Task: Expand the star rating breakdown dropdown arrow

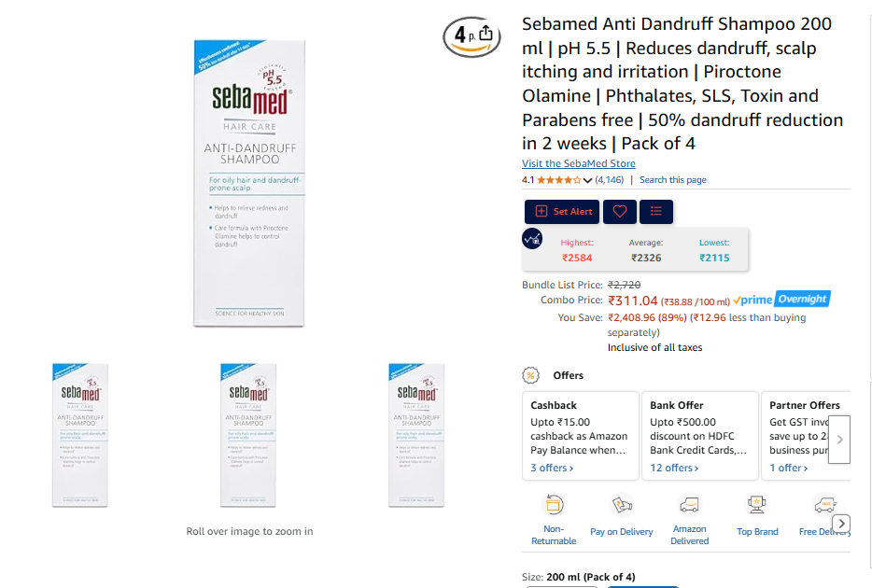Action: [588, 180]
